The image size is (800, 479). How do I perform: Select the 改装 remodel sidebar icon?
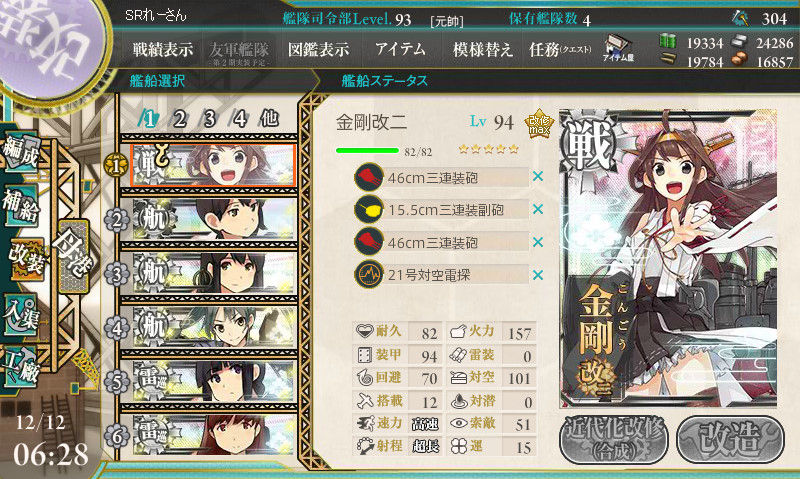click(26, 259)
